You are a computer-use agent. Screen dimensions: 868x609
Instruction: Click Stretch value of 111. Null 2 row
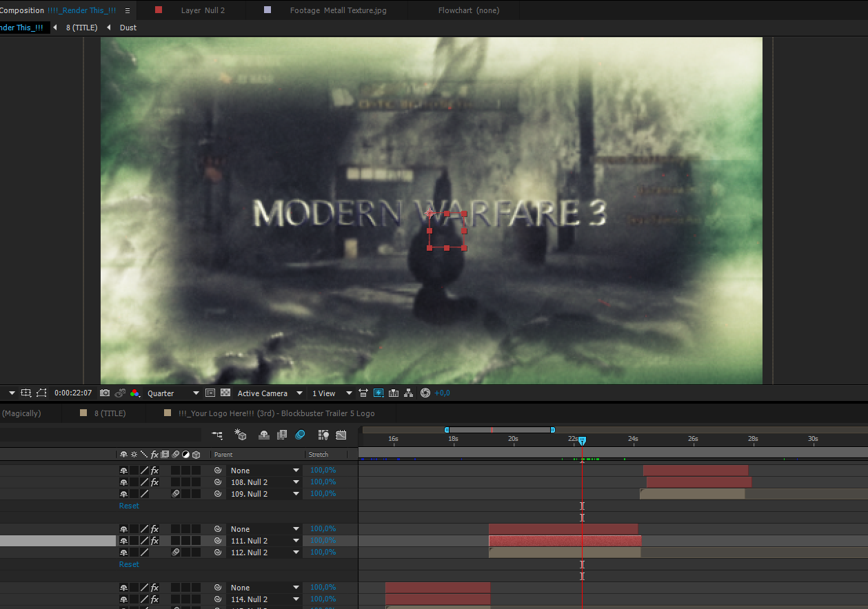point(323,541)
